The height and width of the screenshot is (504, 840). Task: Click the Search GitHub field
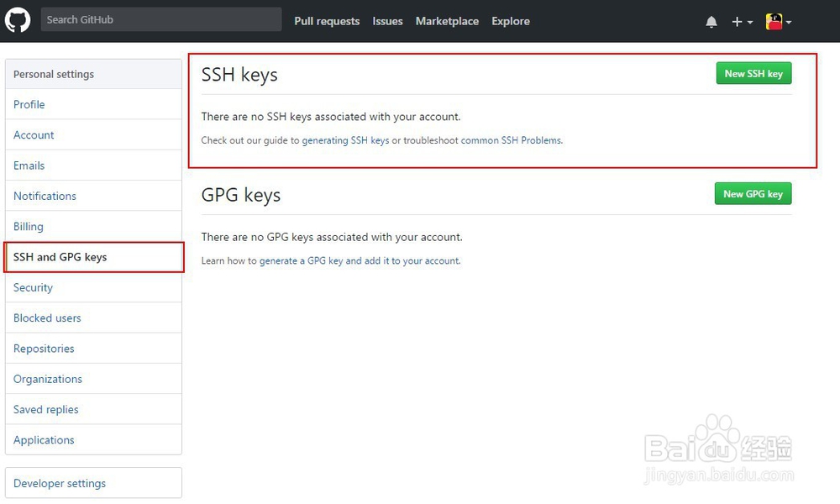click(161, 19)
